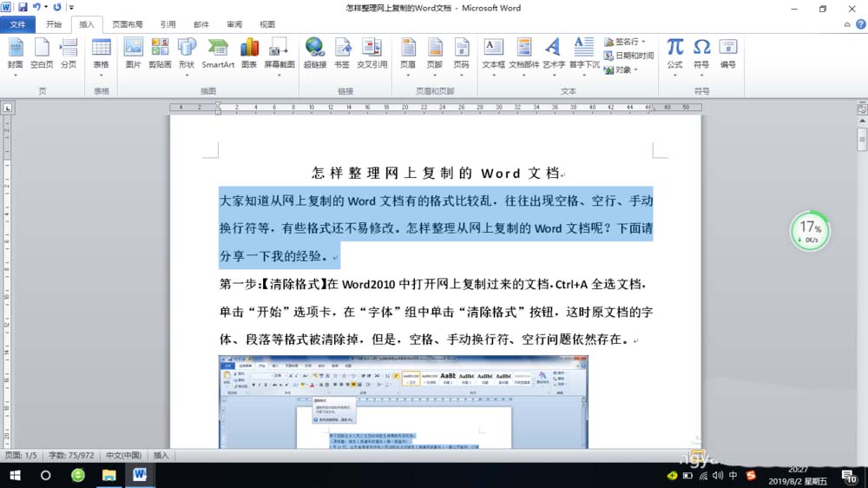
Task: Click the page count 页面: 1/5 status
Action: (21, 455)
